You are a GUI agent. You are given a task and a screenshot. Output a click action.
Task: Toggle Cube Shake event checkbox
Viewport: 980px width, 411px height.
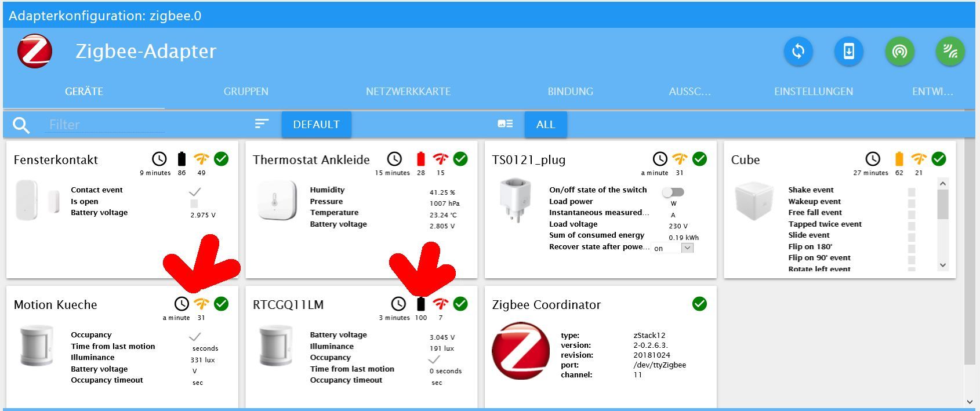click(912, 192)
